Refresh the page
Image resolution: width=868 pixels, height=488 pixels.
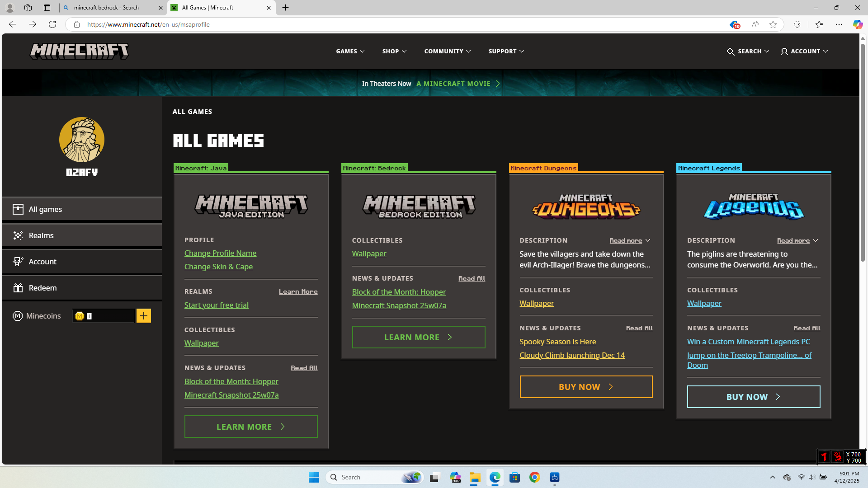pyautogui.click(x=52, y=24)
